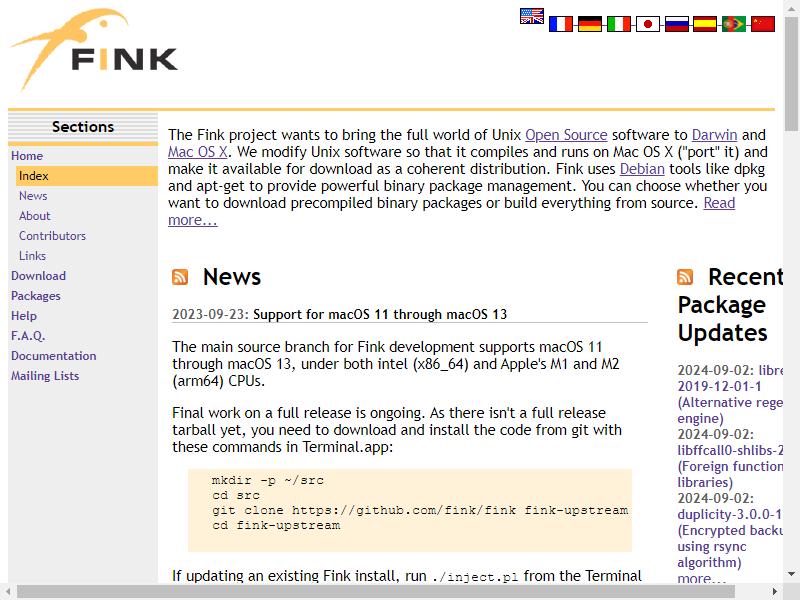This screenshot has height=600, width=800.
Task: Open the Recent Package Updates RSS icon
Action: point(685,277)
